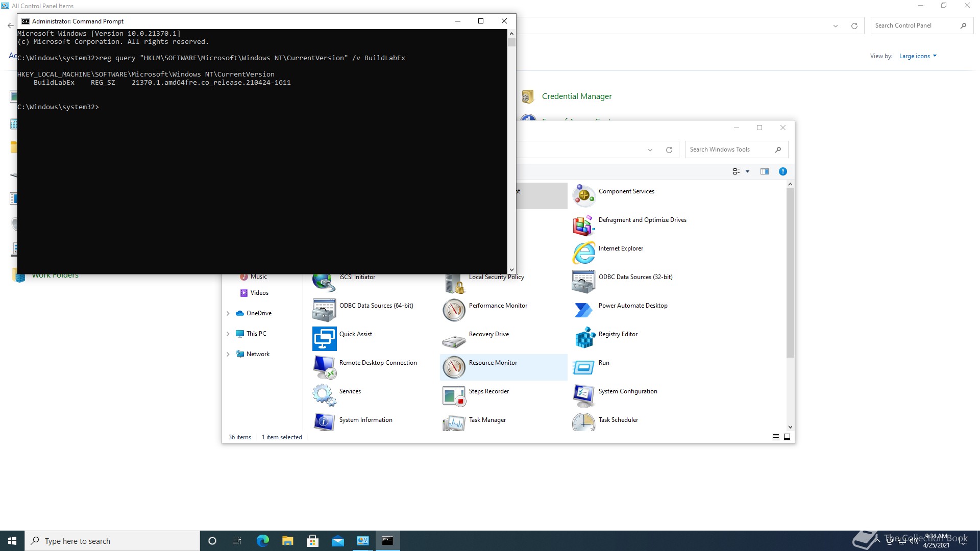This screenshot has height=551, width=980.
Task: Click Command Prompt taskbar button
Action: coord(388,541)
